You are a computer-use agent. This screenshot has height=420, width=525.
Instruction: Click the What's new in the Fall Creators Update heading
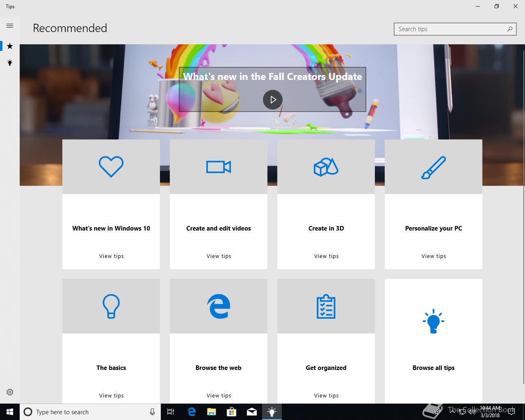click(273, 77)
